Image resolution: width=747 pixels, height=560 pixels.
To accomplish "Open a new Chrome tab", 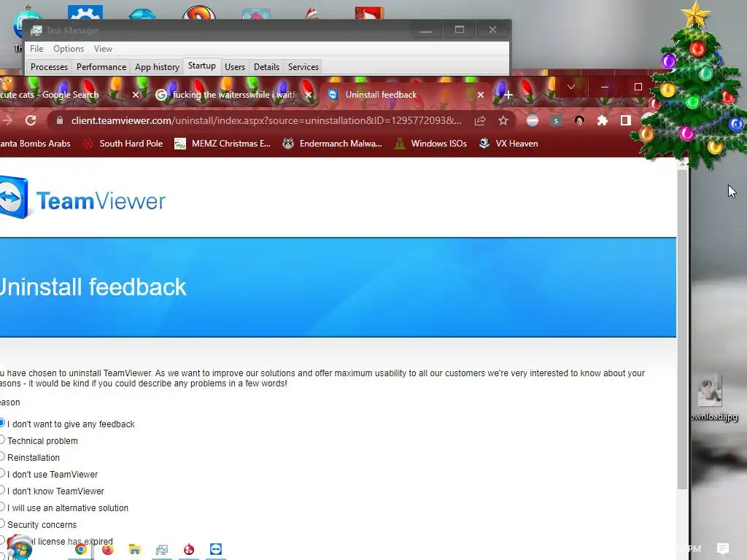I will click(508, 95).
